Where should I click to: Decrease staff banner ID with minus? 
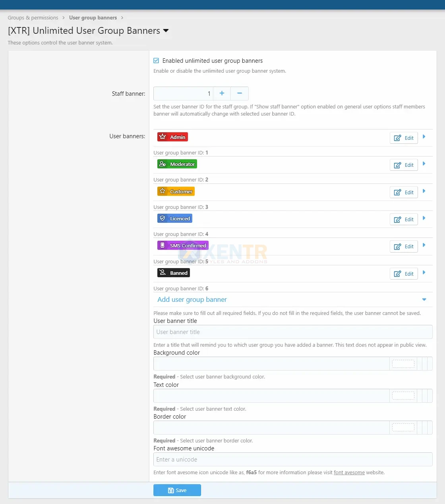[x=240, y=93]
